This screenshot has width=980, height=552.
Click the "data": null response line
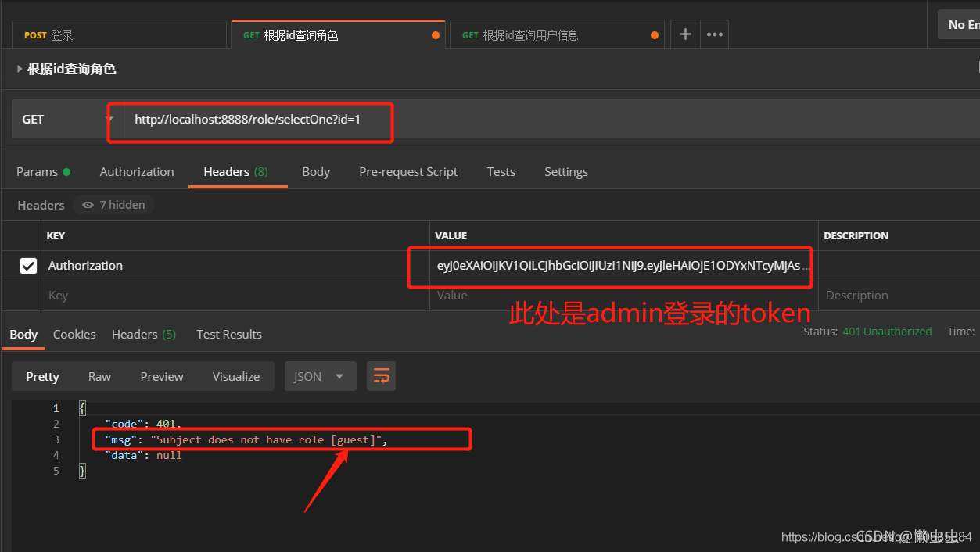143,455
